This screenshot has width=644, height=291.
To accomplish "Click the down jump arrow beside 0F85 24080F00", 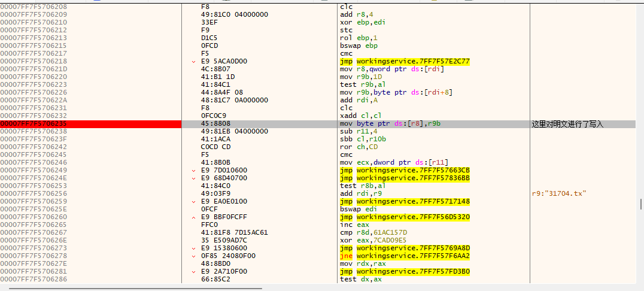I will [194, 256].
